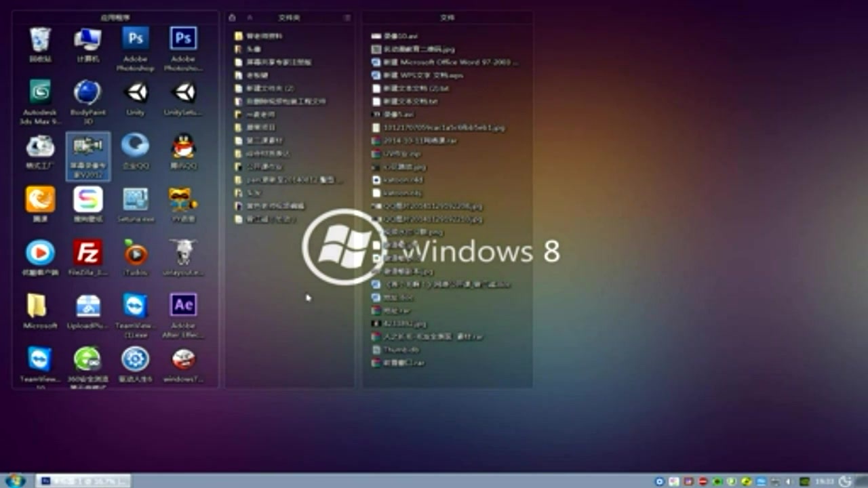
Task: Launch Adobe After Effects
Action: coord(183,316)
